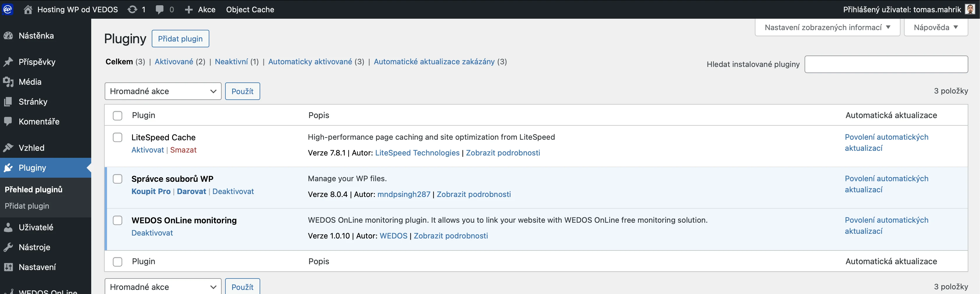Click the Média icon in sidebar
The width and height of the screenshot is (980, 294).
(x=8, y=82)
